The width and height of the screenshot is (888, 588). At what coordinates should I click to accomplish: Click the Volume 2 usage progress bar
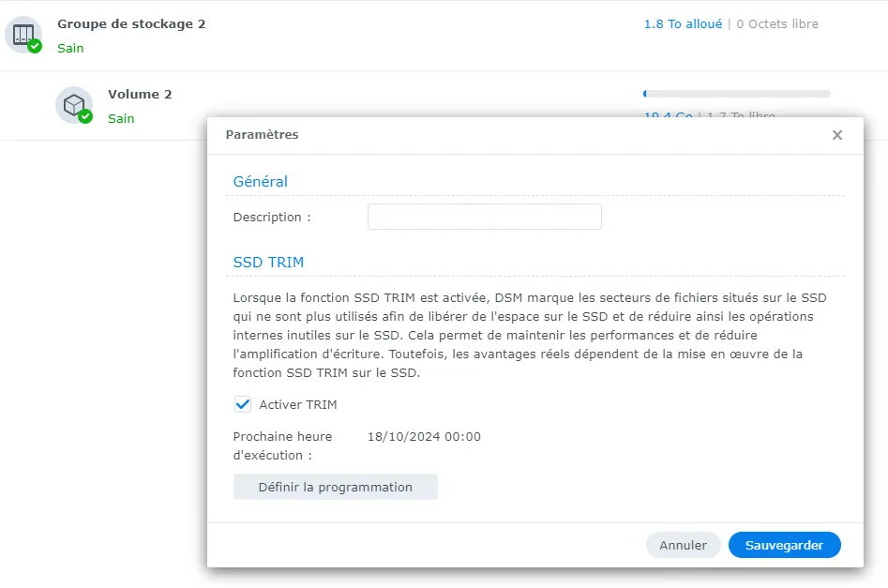click(736, 94)
